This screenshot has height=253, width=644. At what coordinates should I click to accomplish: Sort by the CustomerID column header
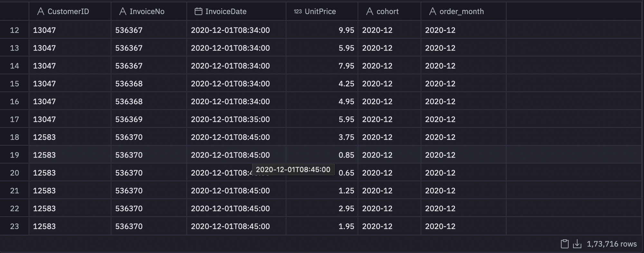(70, 12)
